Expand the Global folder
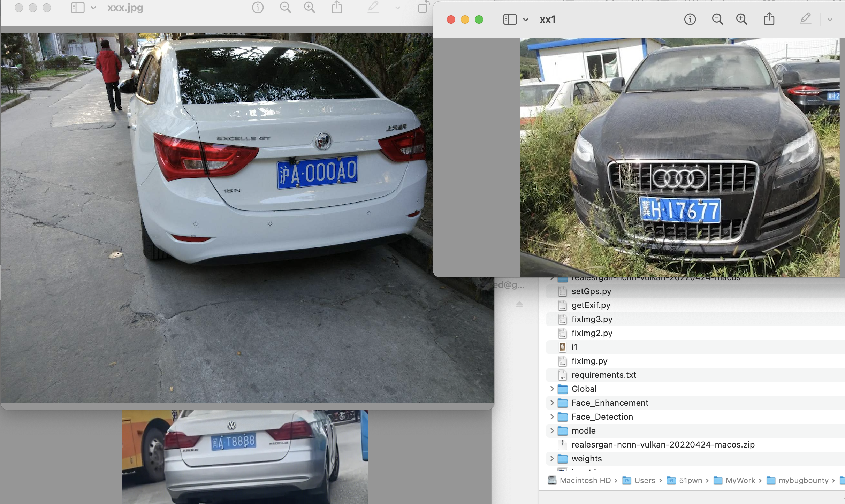845x504 pixels. pyautogui.click(x=552, y=389)
